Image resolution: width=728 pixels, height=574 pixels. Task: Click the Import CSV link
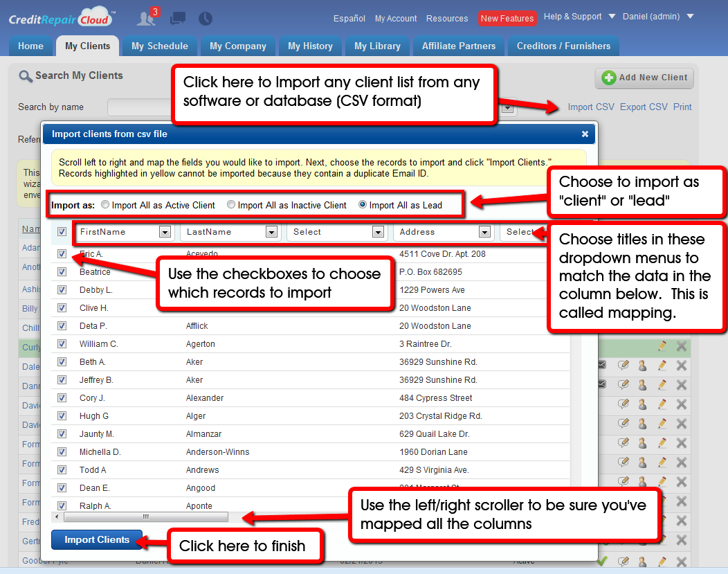[590, 107]
